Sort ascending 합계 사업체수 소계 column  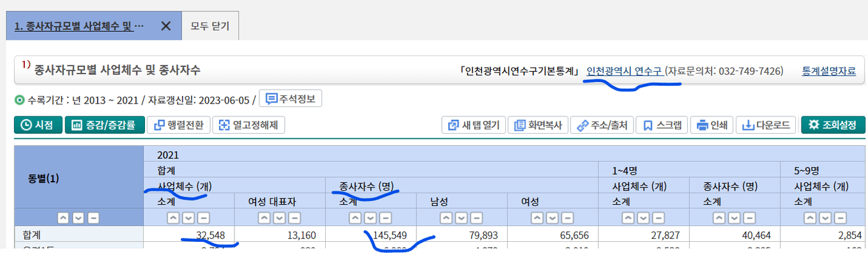[173, 218]
